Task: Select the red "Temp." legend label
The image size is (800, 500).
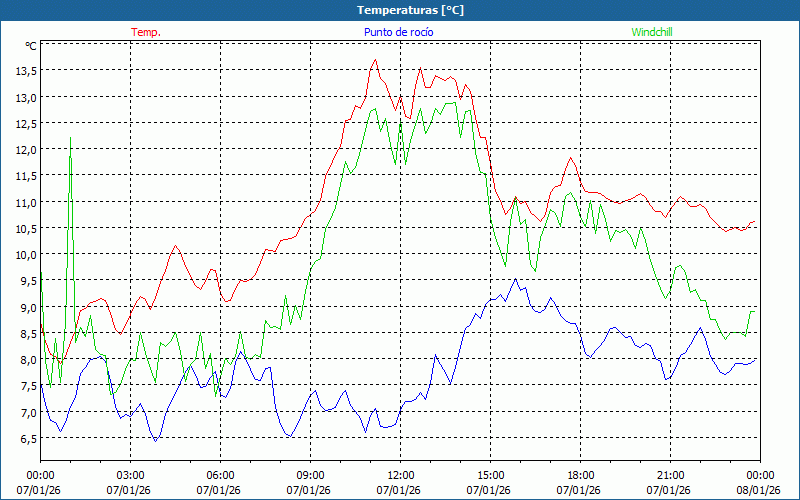Action: 146,32
